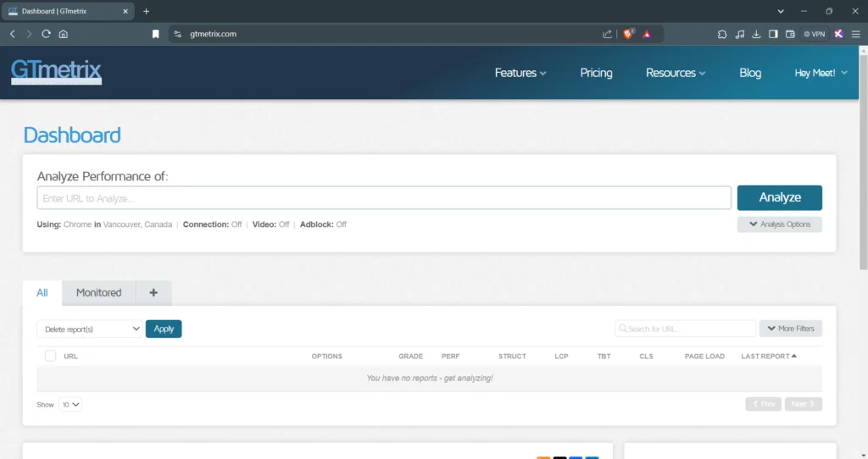868x459 pixels.
Task: Click the Next pagination button
Action: (804, 404)
